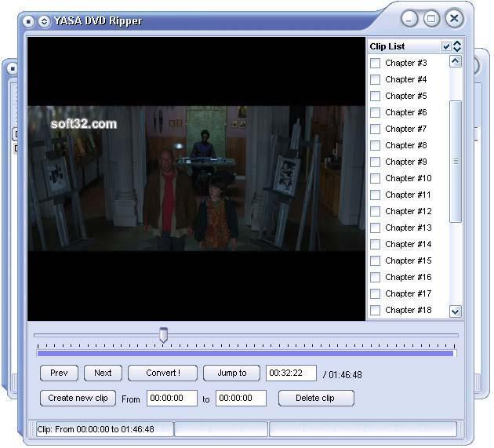This screenshot has height=448, width=494.
Task: Click the status bar clip range text
Action: pos(96,429)
